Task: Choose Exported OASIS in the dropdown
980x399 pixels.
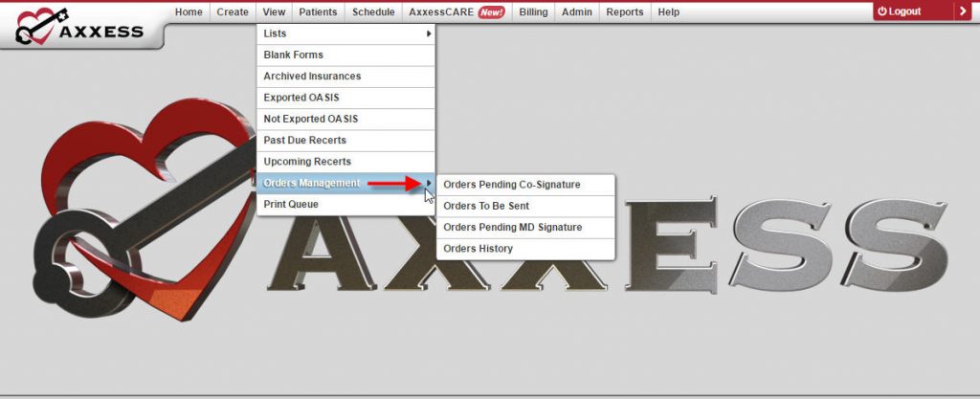Action: click(345, 98)
